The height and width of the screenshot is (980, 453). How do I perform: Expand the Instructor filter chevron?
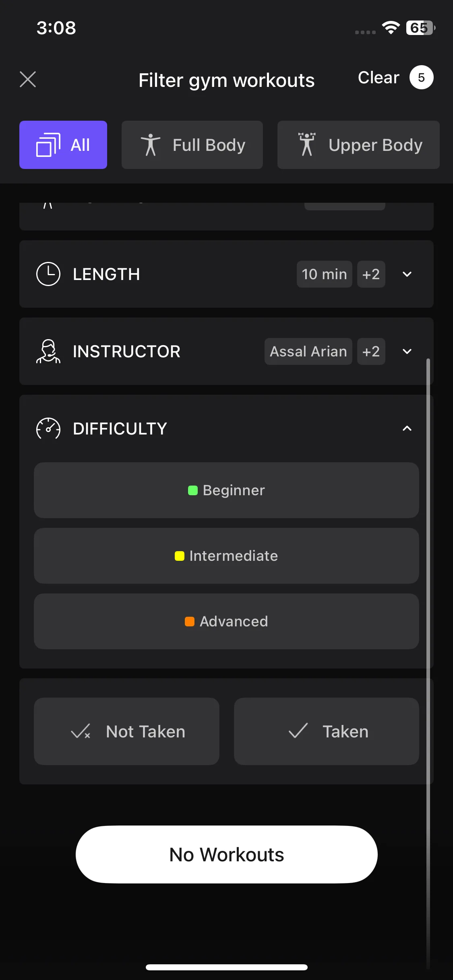(407, 351)
